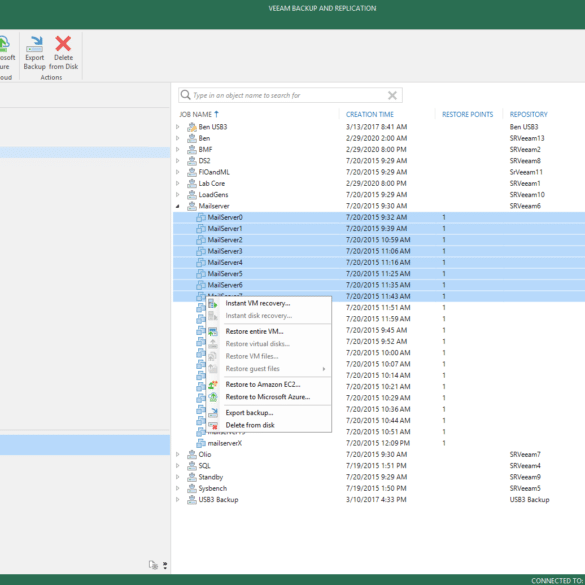
Task: Click the MailServer3 VM icon
Action: 201,251
